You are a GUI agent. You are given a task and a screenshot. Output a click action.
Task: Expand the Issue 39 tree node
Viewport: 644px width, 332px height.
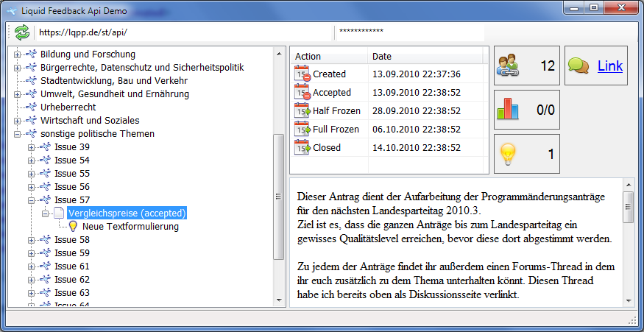tap(31, 147)
